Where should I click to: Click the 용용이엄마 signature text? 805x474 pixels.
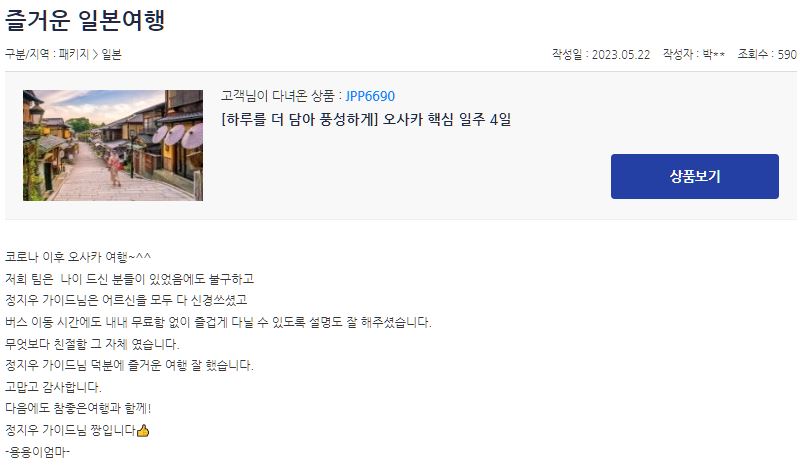(37, 452)
